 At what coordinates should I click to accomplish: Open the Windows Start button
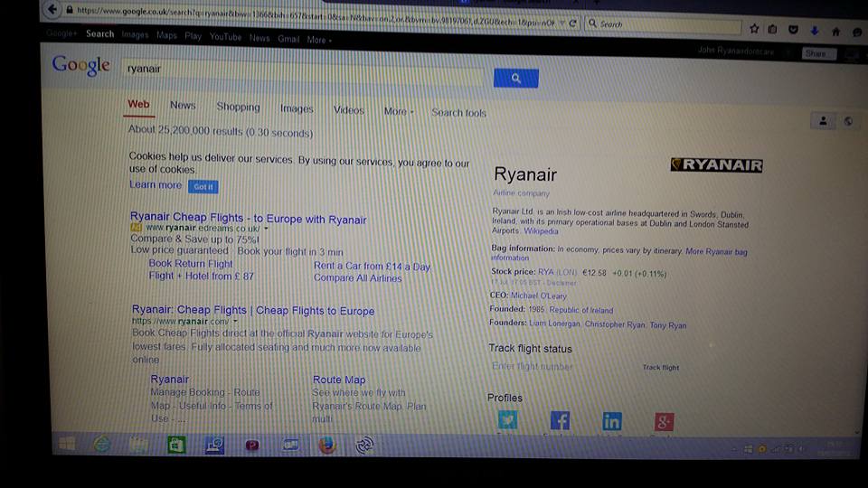(x=68, y=443)
